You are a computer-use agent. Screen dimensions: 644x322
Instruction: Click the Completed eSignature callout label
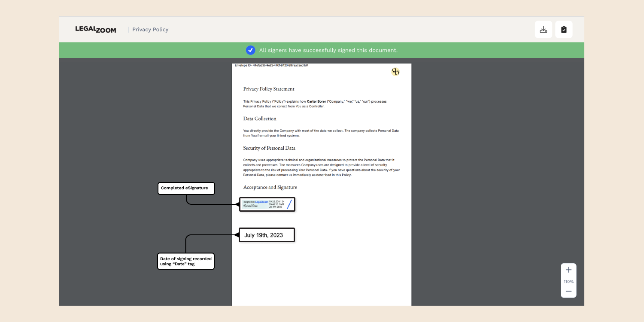coord(186,188)
